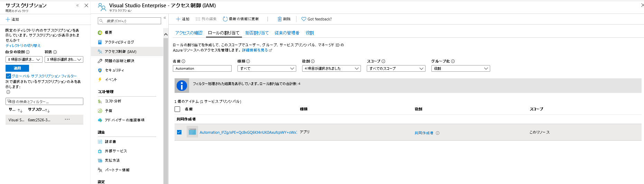Screen dimensions: 644x184
Task: Toggle the select-all checkbox in table header
Action: tap(177, 109)
